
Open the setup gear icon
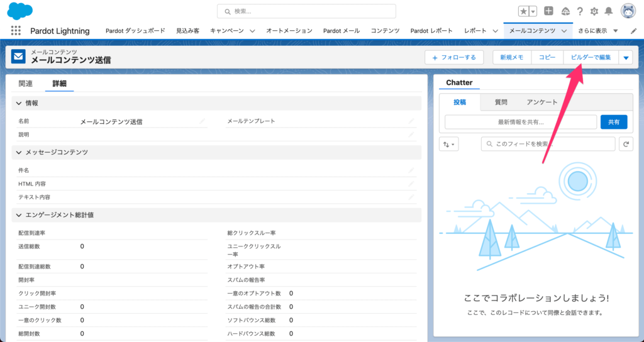[594, 11]
